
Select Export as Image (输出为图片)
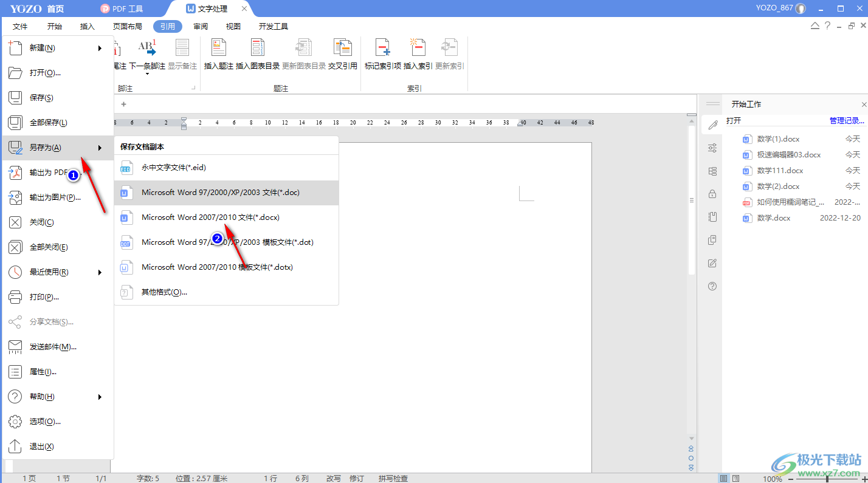pos(58,197)
